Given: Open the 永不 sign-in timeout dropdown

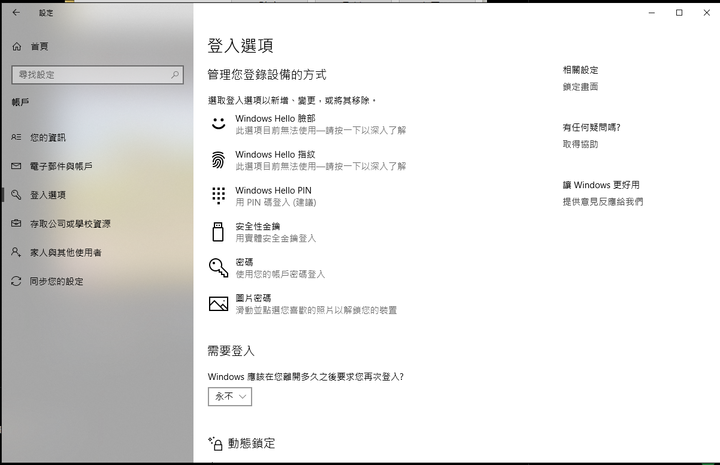Looking at the screenshot, I should click(x=230, y=397).
